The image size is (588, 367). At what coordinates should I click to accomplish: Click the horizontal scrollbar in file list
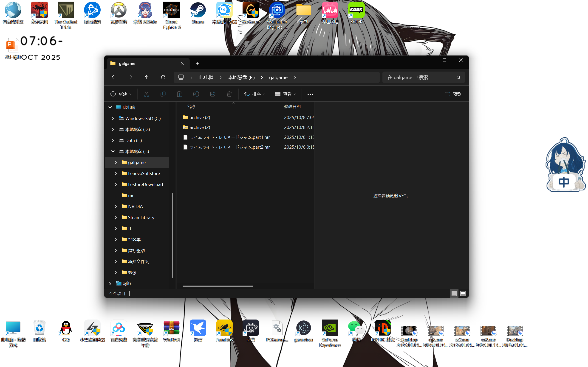[218, 286]
